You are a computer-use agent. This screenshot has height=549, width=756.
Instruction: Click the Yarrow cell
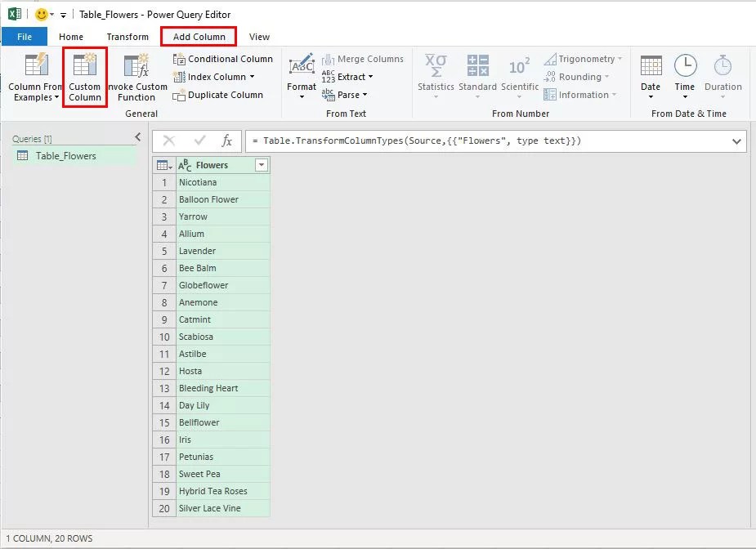click(x=223, y=216)
